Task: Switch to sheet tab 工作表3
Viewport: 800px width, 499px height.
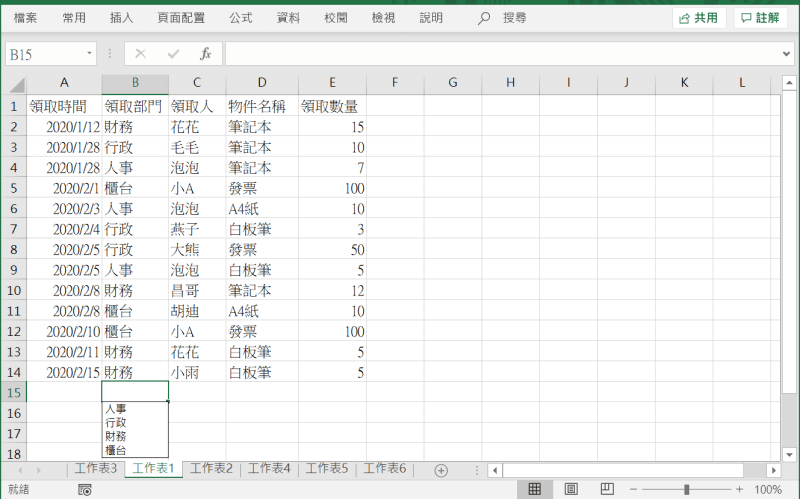Action: 96,468
